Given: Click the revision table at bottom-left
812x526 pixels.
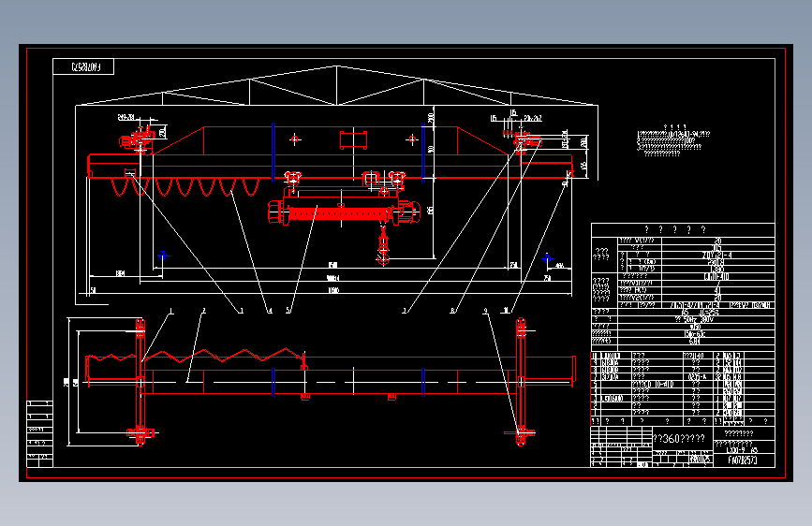Looking at the screenshot, I should (x=40, y=434).
